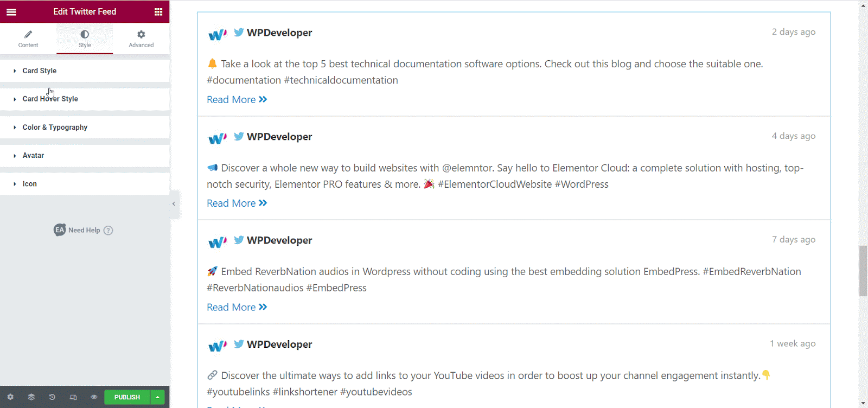Click Read More under documentation tweet
This screenshot has height=408, width=868.
(x=237, y=100)
